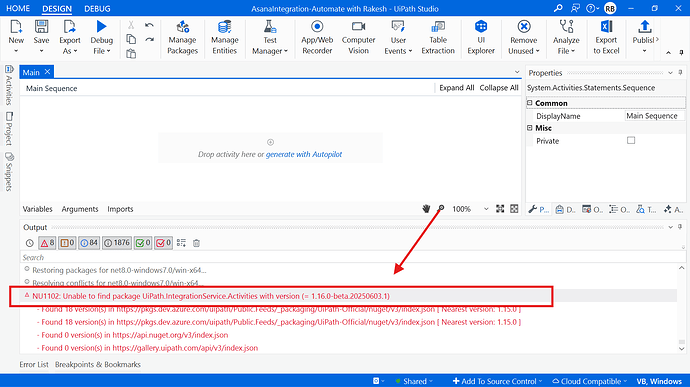
Task: Clear the Output panel with trash icon
Action: point(196,243)
